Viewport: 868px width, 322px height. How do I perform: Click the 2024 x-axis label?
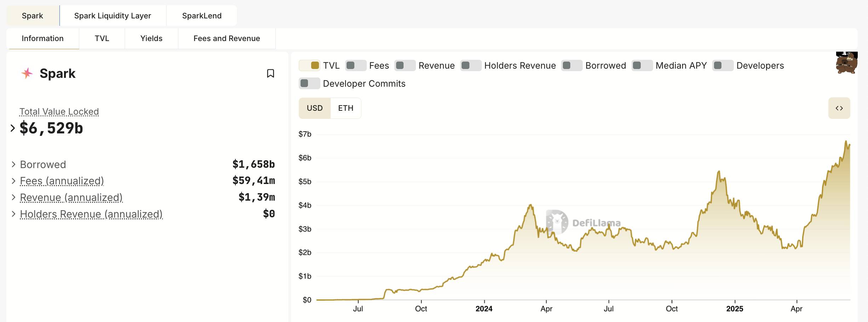pos(484,309)
